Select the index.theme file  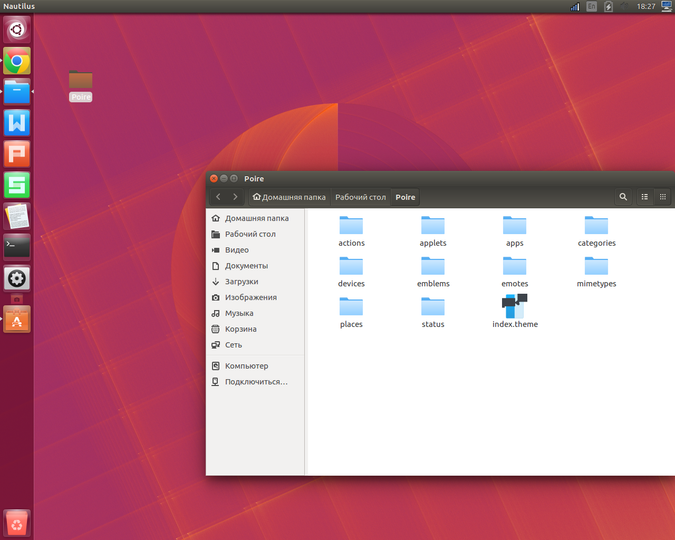(515, 311)
